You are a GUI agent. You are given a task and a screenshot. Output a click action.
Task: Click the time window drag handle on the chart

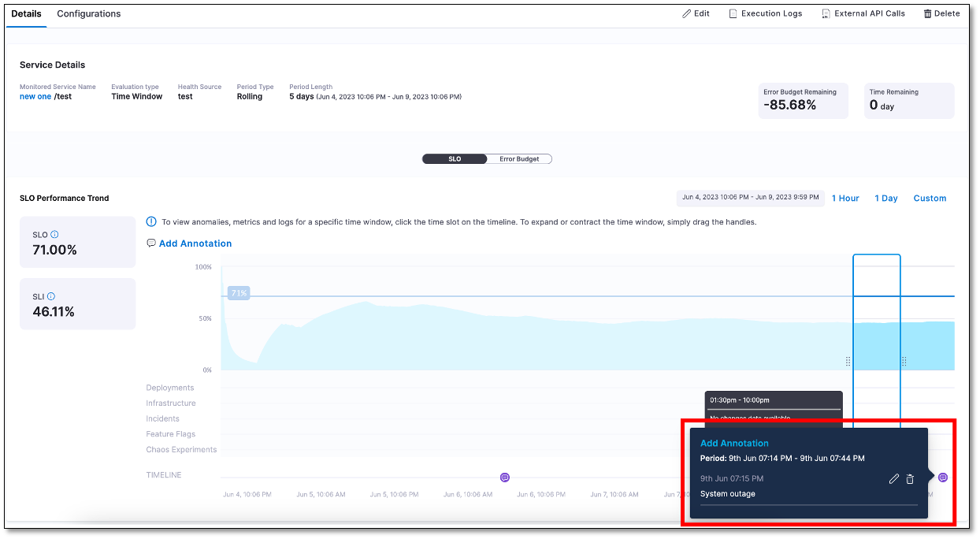pyautogui.click(x=848, y=361)
